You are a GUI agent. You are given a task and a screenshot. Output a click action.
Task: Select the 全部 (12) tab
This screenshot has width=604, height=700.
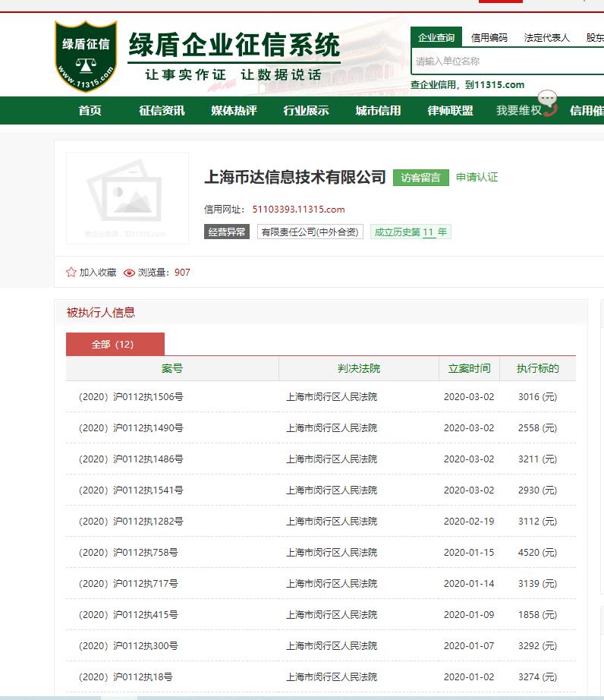[x=115, y=344]
